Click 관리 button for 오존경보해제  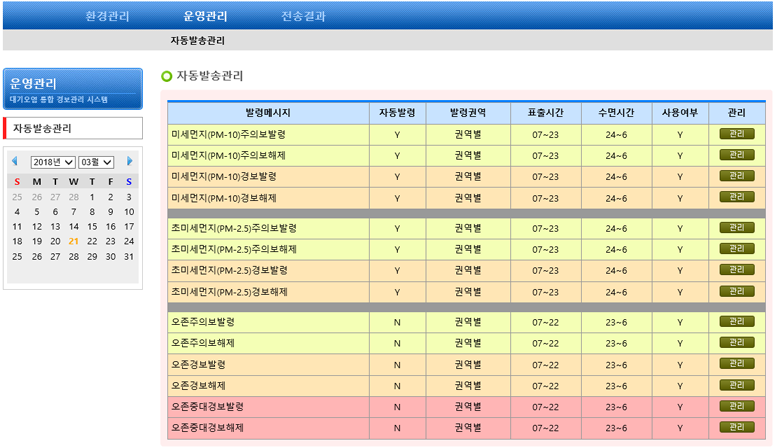pyautogui.click(x=736, y=385)
